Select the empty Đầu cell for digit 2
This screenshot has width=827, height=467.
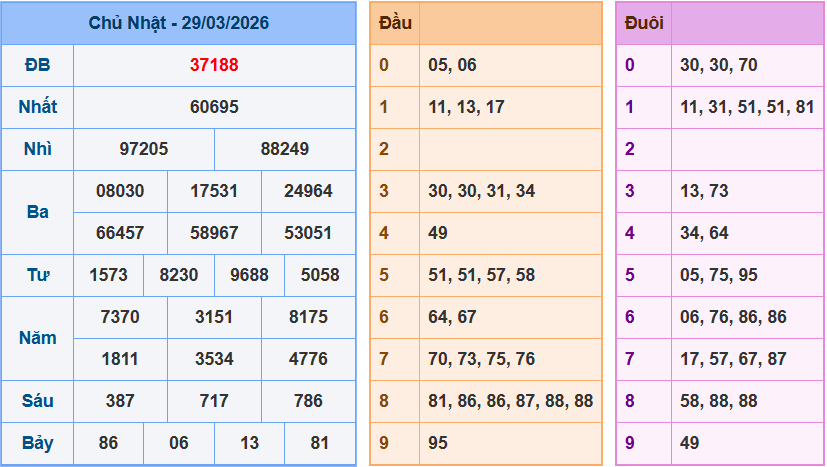510,149
